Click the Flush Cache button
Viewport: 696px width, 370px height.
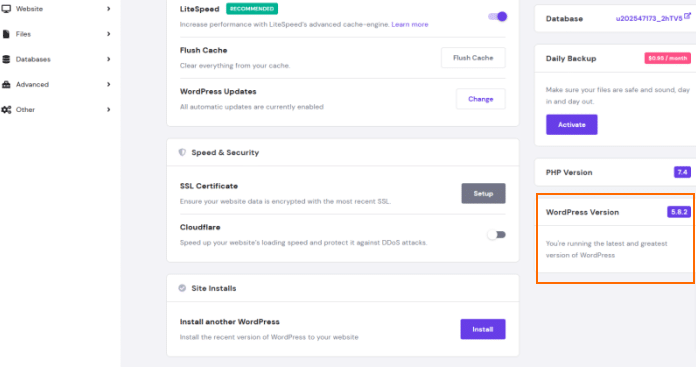tap(473, 58)
